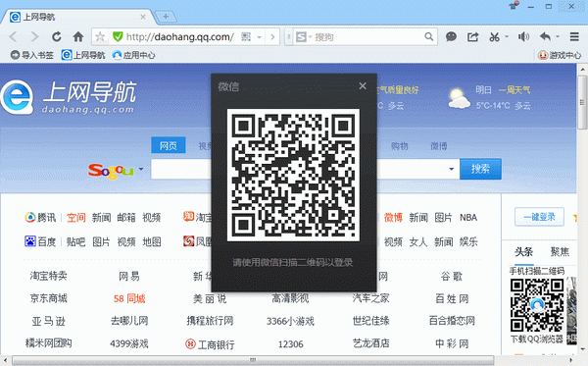The image size is (588, 366).
Task: Go to the browser home page icon
Action: point(78,36)
